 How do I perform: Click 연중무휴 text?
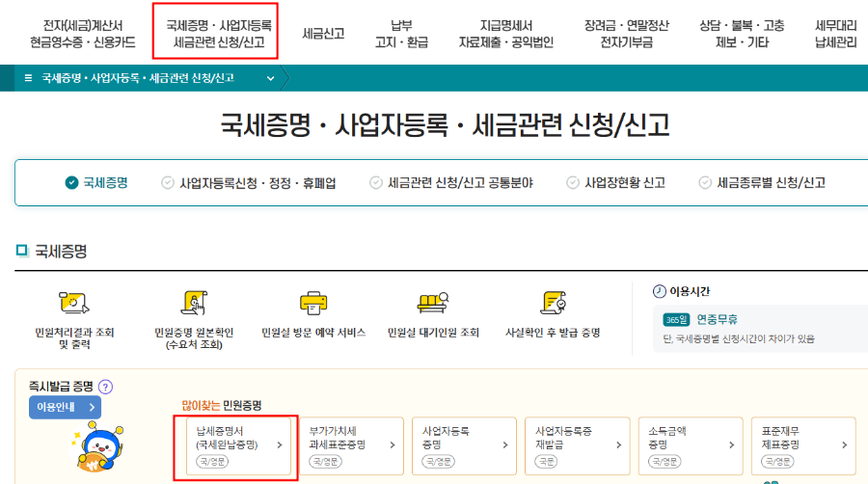(717, 319)
